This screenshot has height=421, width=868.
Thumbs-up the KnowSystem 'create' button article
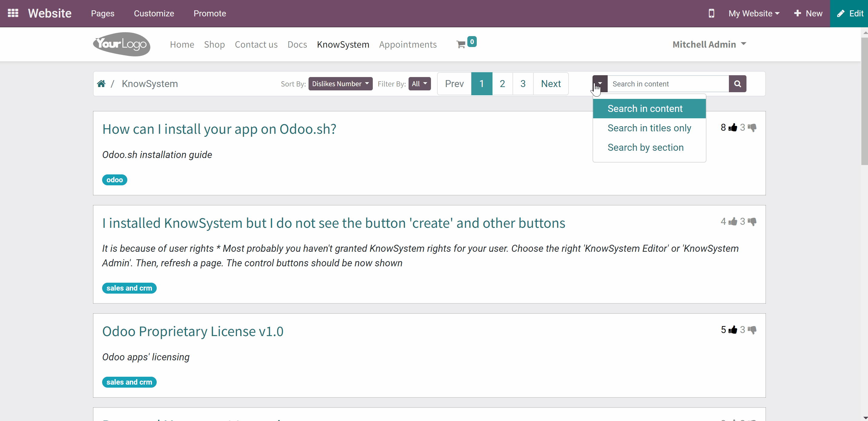pos(733,221)
